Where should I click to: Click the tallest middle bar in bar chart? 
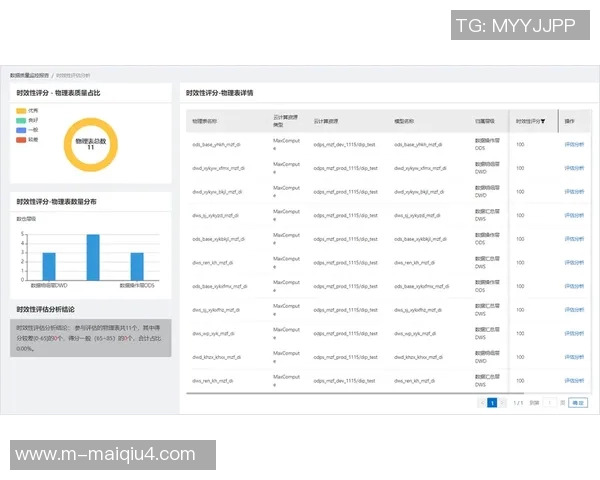click(x=93, y=257)
